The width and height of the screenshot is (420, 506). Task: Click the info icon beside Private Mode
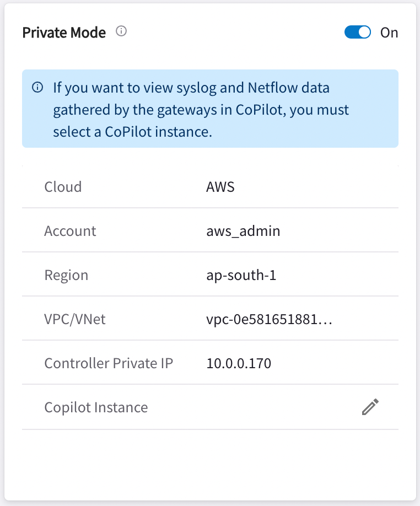point(121,31)
